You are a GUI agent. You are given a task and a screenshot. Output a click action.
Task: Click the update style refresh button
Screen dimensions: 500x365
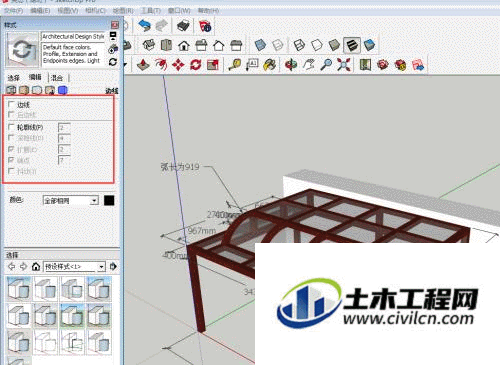coord(113,62)
